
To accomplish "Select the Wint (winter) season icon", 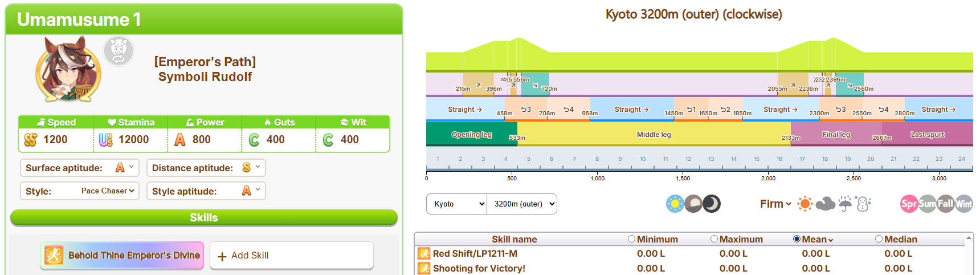I will coord(964,204).
